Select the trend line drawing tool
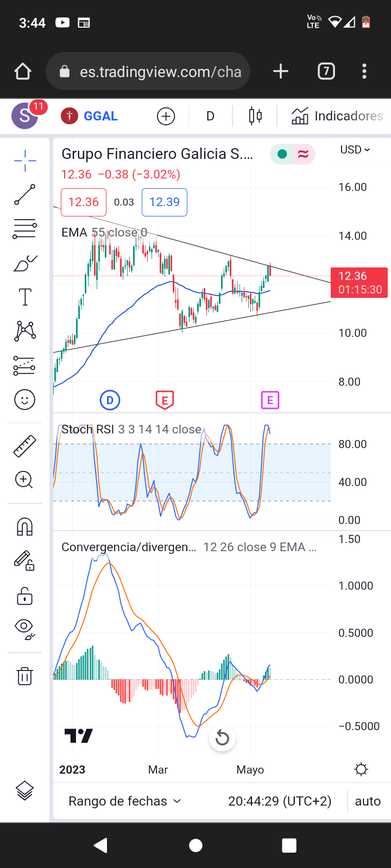The height and width of the screenshot is (868, 391). (25, 195)
